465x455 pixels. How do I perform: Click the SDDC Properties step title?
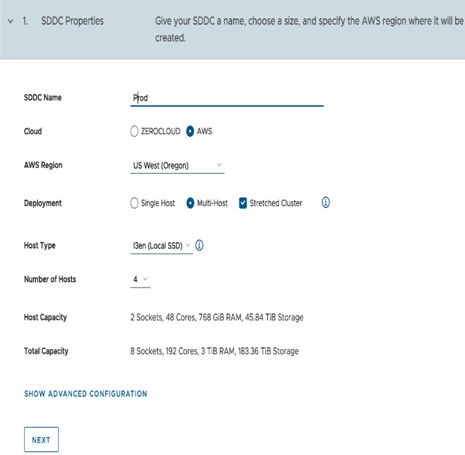[x=72, y=21]
